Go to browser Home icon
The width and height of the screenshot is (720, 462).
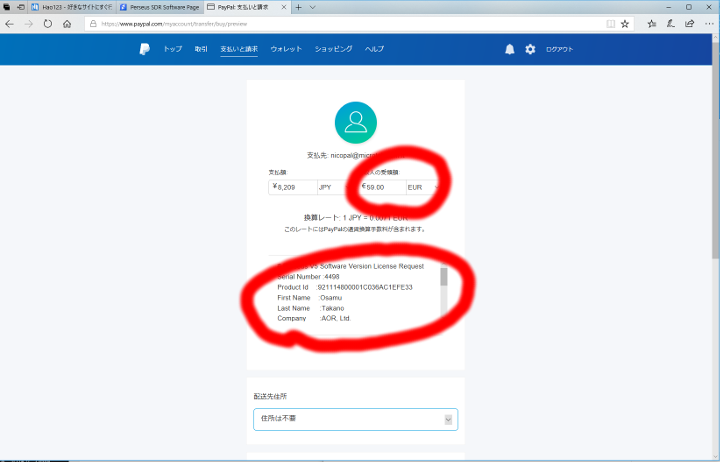(x=67, y=24)
